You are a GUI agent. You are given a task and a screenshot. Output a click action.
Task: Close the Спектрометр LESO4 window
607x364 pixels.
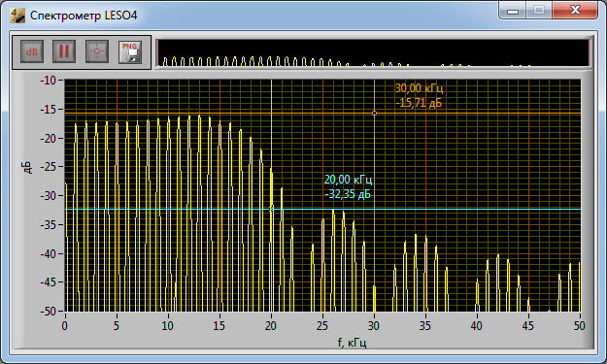point(575,11)
